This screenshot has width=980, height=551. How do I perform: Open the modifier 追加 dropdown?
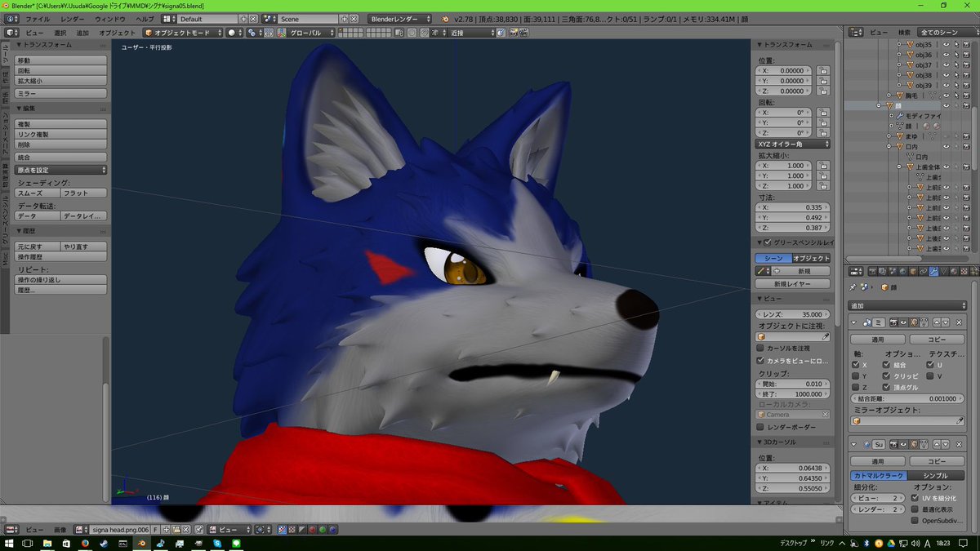coord(907,305)
